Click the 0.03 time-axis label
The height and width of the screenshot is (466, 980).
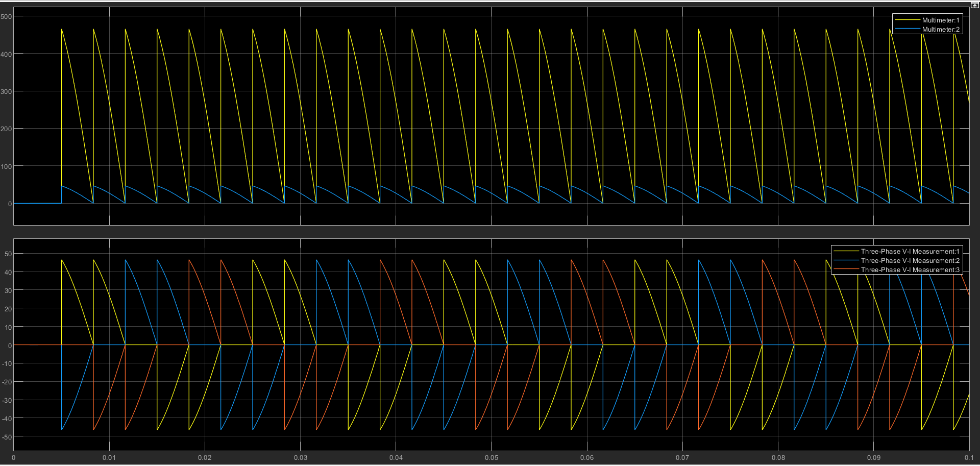[301, 457]
